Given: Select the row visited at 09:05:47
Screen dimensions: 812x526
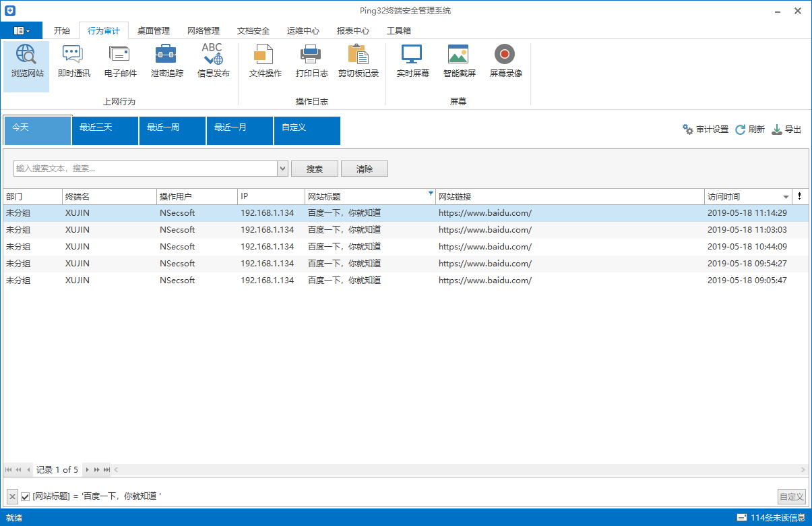Looking at the screenshot, I should 406,281.
